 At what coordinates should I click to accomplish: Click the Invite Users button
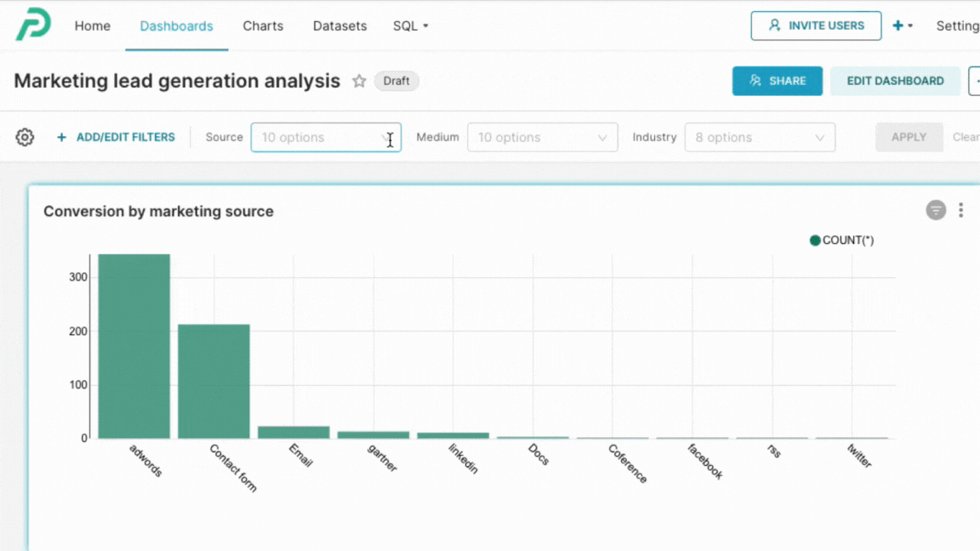tap(816, 26)
